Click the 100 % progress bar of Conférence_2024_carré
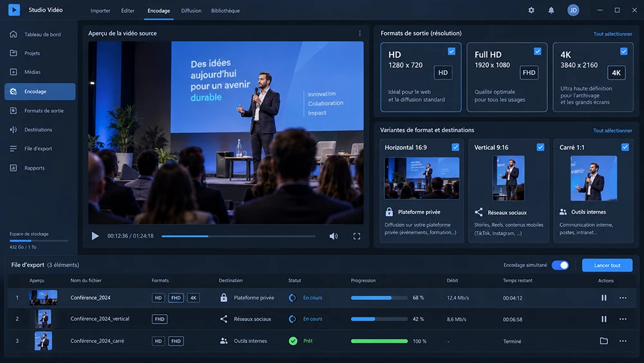This screenshot has height=363, width=644. 379,341
